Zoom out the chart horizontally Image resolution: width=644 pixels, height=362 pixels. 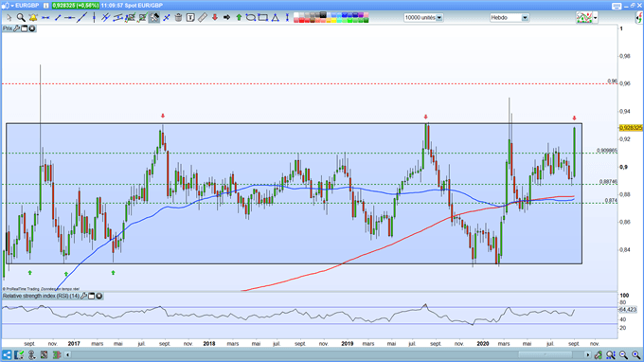point(623,354)
